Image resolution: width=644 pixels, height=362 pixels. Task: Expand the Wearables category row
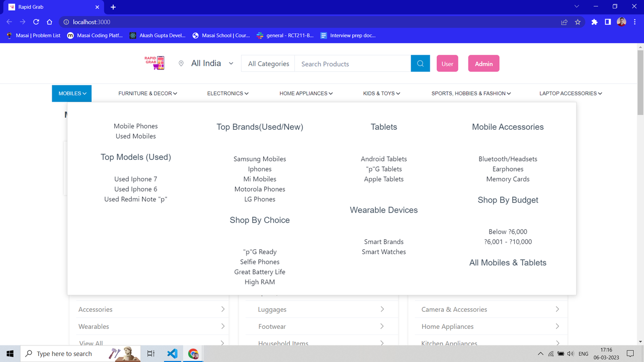point(151,326)
